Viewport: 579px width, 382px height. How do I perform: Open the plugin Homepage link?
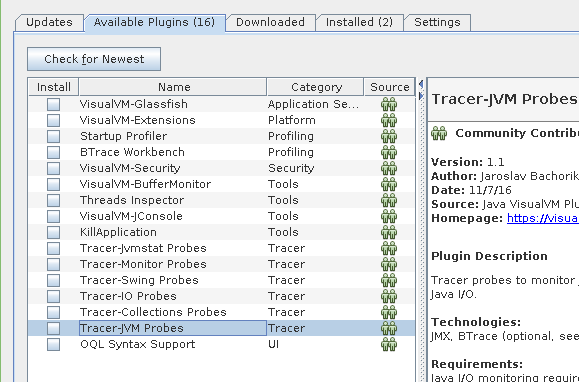point(543,218)
